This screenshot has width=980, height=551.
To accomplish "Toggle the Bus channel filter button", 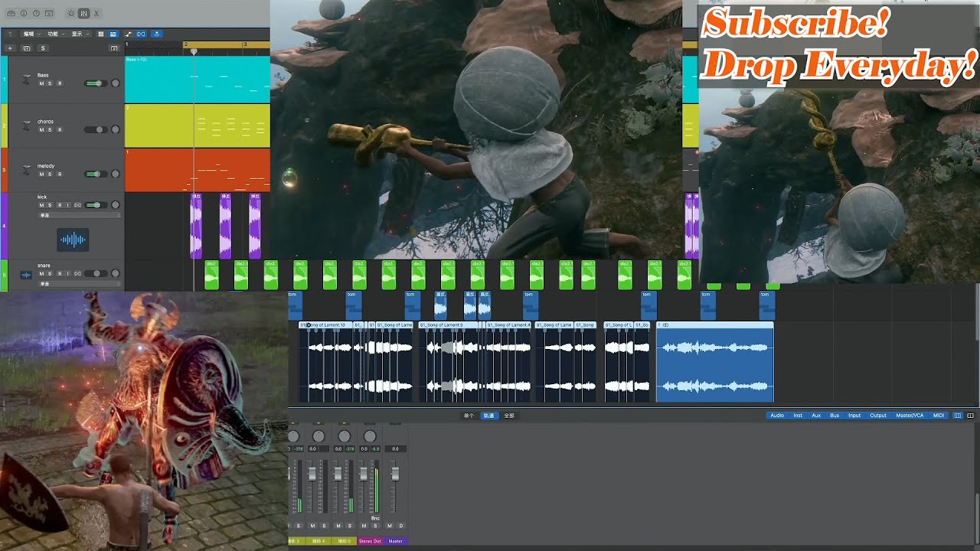I will 835,416.
